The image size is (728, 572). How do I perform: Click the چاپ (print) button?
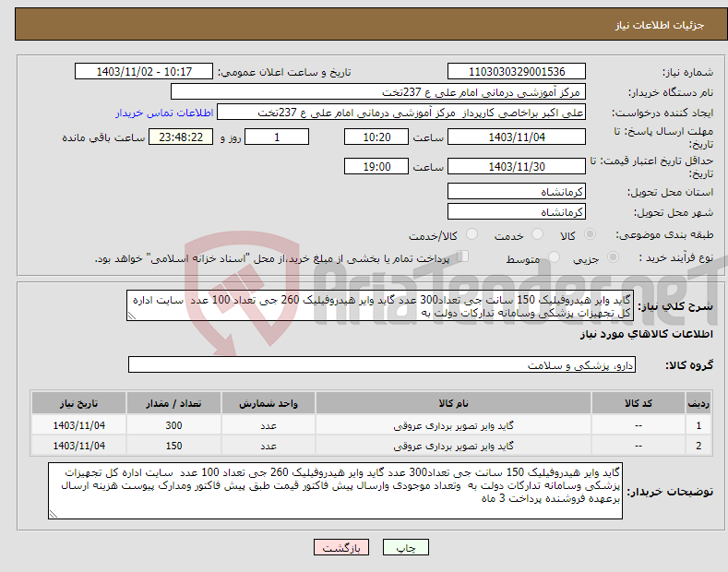405,547
